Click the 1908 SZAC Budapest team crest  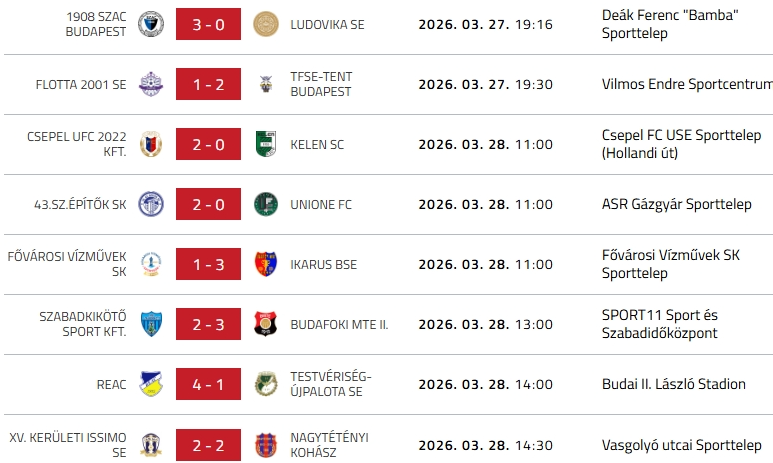click(151, 25)
